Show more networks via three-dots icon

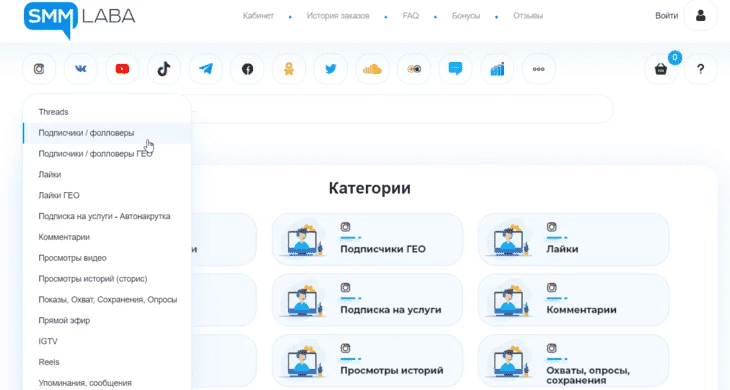[x=539, y=69]
